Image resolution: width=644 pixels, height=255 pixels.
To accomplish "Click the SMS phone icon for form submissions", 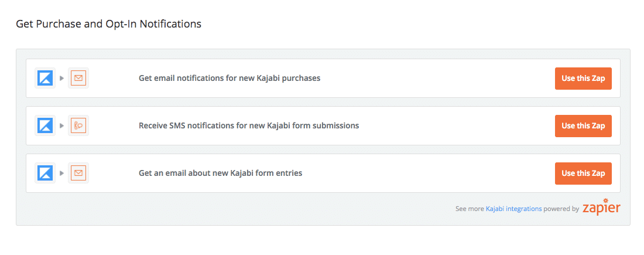I will (78, 125).
